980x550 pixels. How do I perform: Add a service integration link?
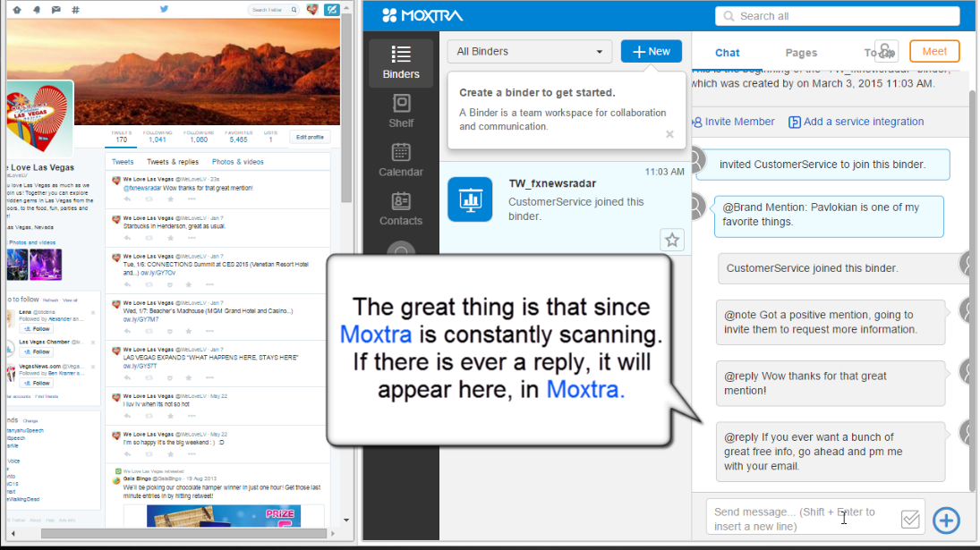click(856, 122)
